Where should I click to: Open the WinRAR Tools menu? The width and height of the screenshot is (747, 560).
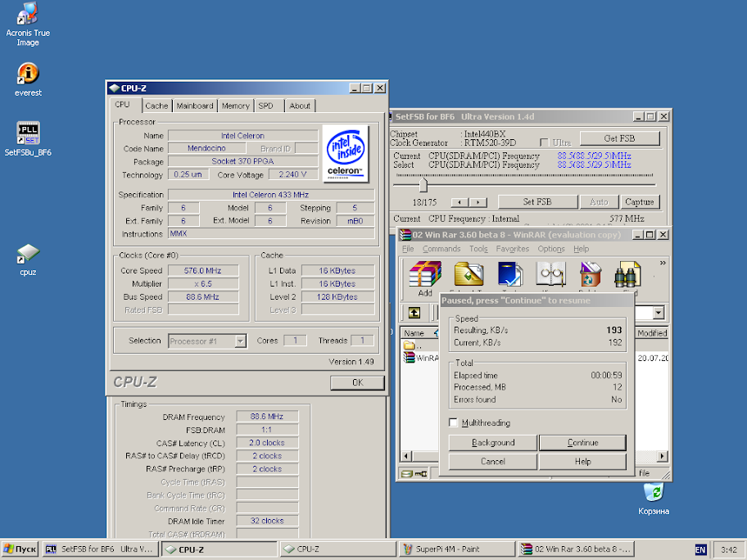(478, 249)
